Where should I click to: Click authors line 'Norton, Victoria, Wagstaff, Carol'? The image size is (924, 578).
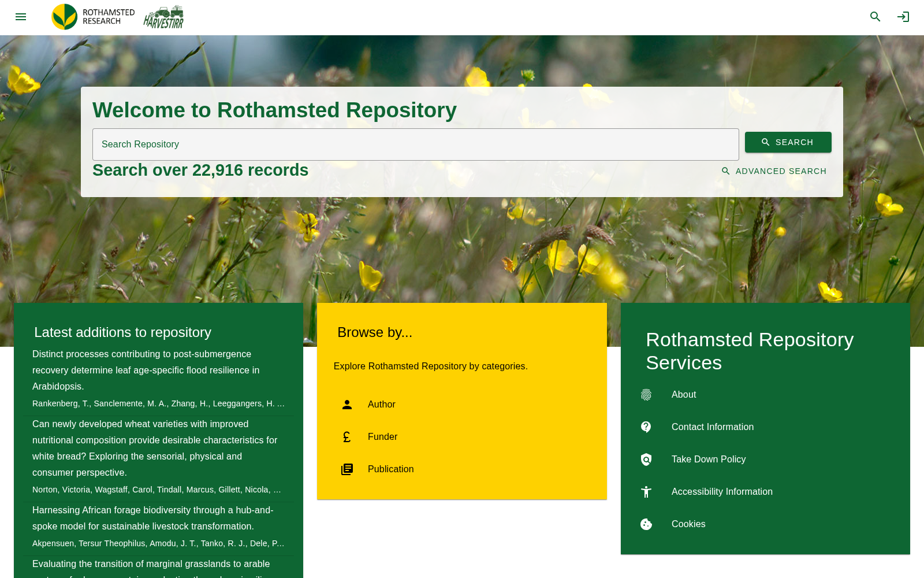[157, 490]
